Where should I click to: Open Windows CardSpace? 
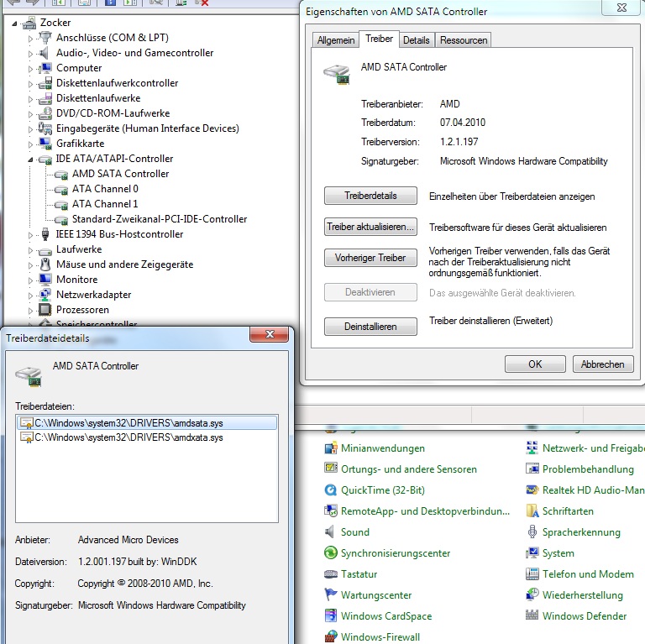(386, 616)
